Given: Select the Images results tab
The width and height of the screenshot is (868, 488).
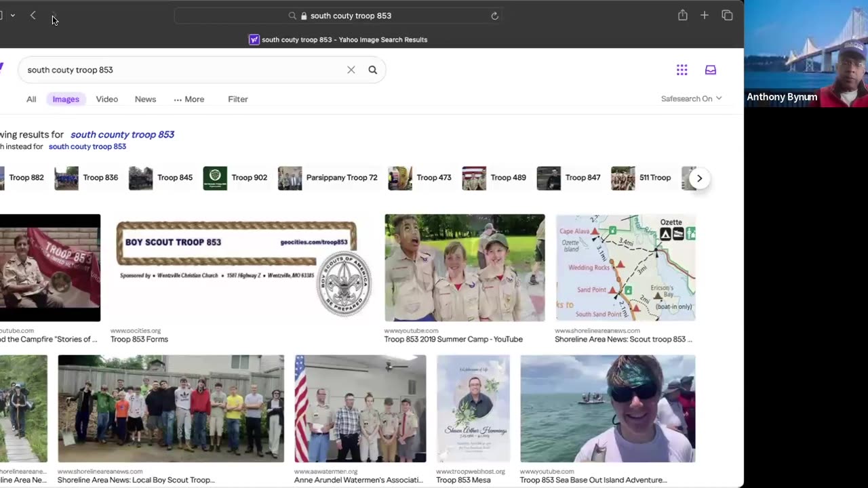Looking at the screenshot, I should pos(66,100).
